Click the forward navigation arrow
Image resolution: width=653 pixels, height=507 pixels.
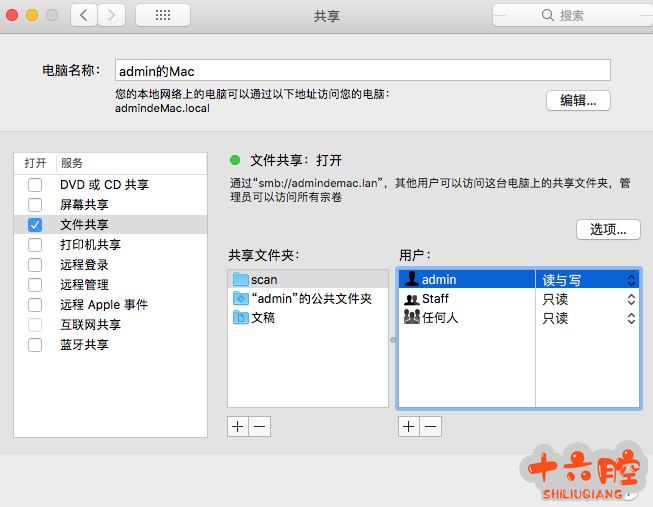(x=112, y=15)
